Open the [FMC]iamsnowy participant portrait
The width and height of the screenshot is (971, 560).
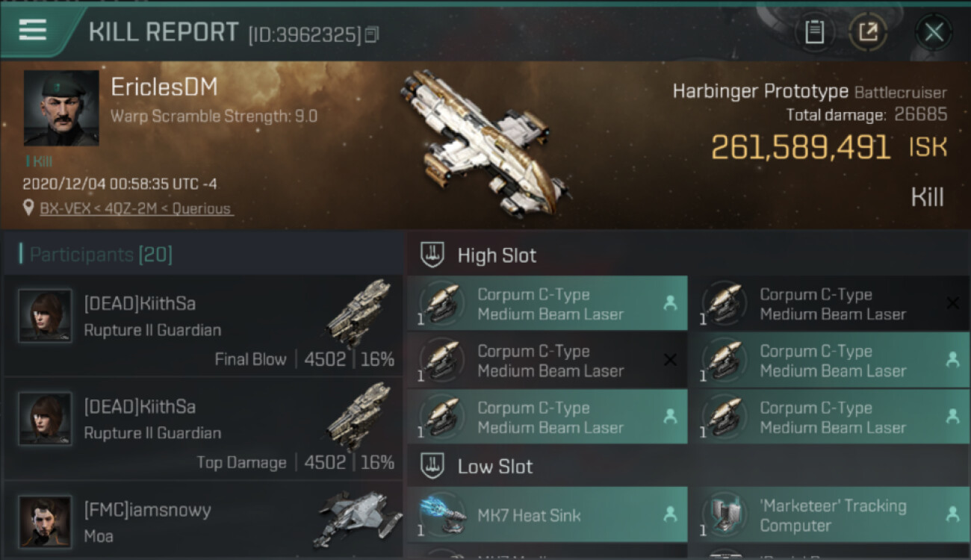pyautogui.click(x=45, y=521)
